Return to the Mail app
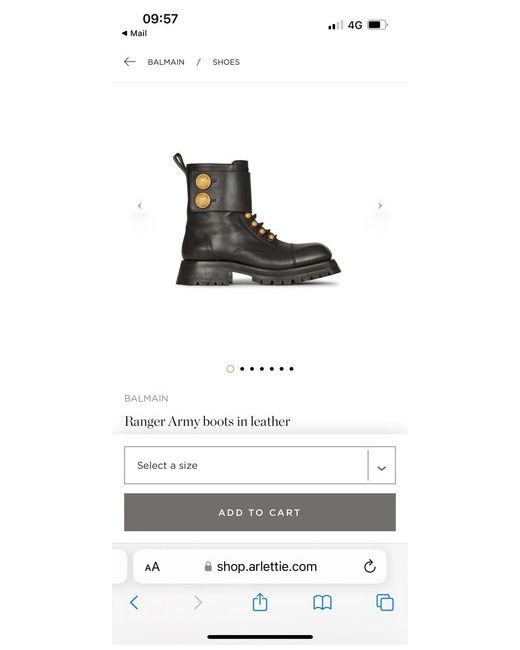Image resolution: width=520 pixels, height=650 pixels. 134,33
